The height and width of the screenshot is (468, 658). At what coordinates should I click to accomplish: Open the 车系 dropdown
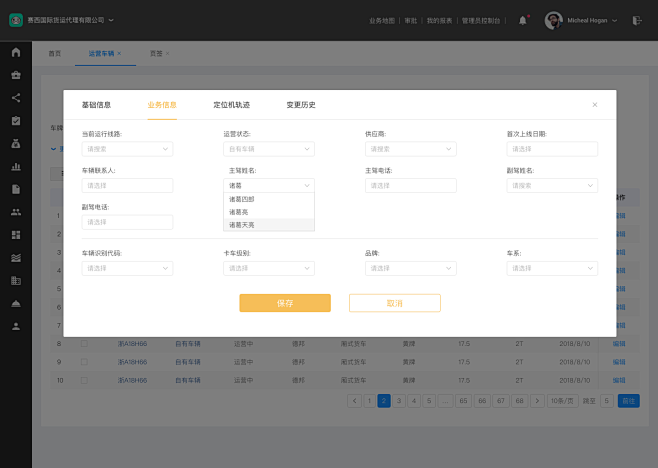click(552, 268)
